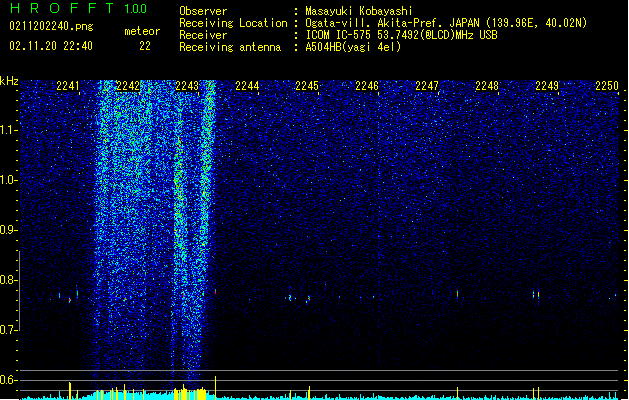Click time marker 2247
629x400 pixels.
pos(427,86)
